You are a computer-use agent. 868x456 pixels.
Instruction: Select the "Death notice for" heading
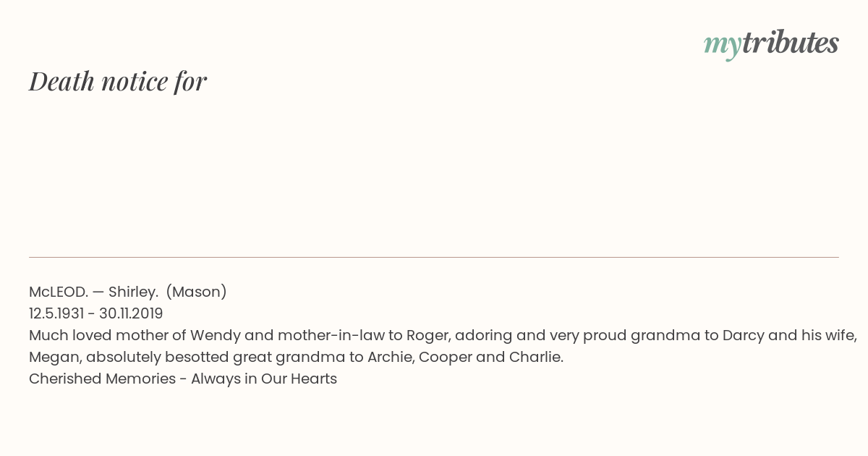pyautogui.click(x=118, y=81)
